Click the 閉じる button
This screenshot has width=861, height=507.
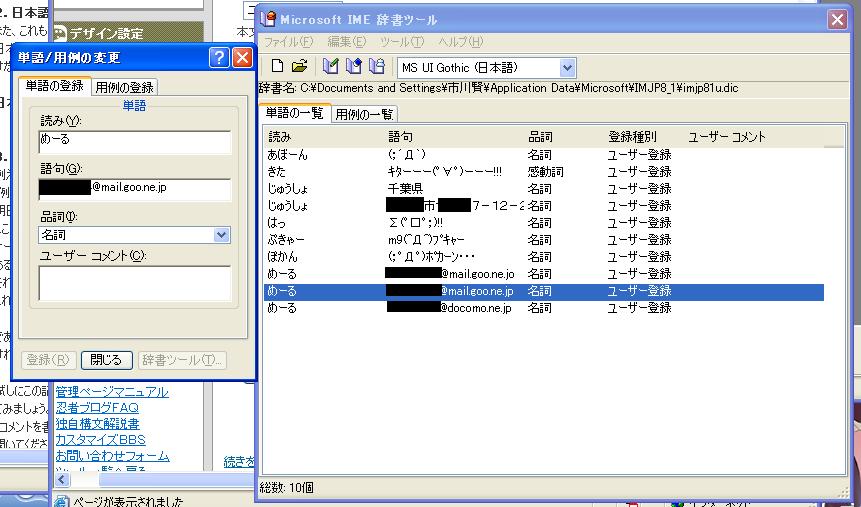(x=107, y=360)
